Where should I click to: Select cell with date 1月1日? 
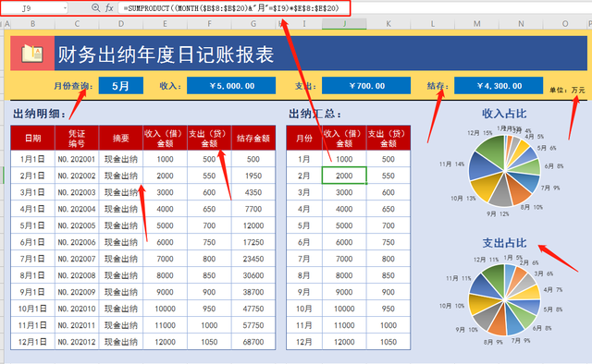33,159
